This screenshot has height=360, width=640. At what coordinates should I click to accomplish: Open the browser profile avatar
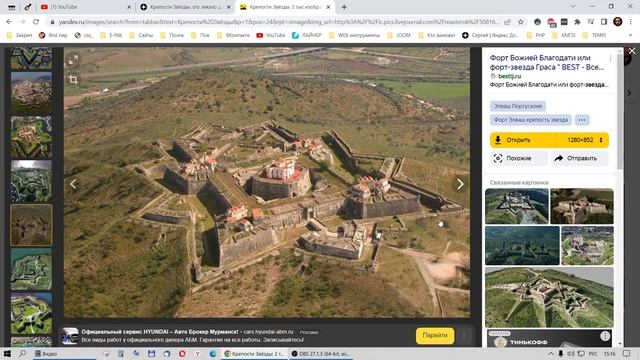click(x=618, y=22)
